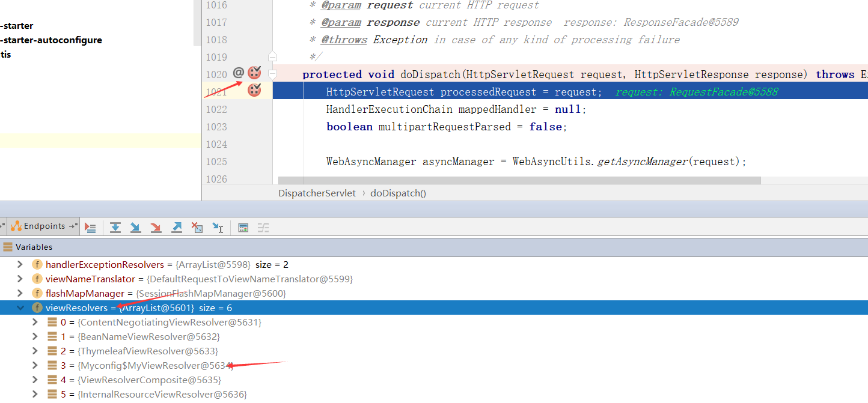Expand element 5 InternalResourceViewResolver
Image resolution: width=868 pixels, height=403 pixels.
(x=35, y=395)
